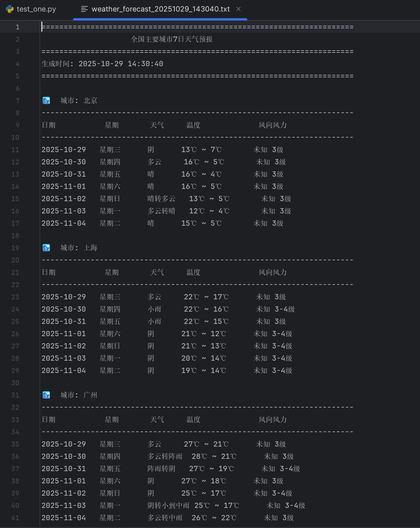
Task: Click line number 1 in the gutter
Action: 17,27
